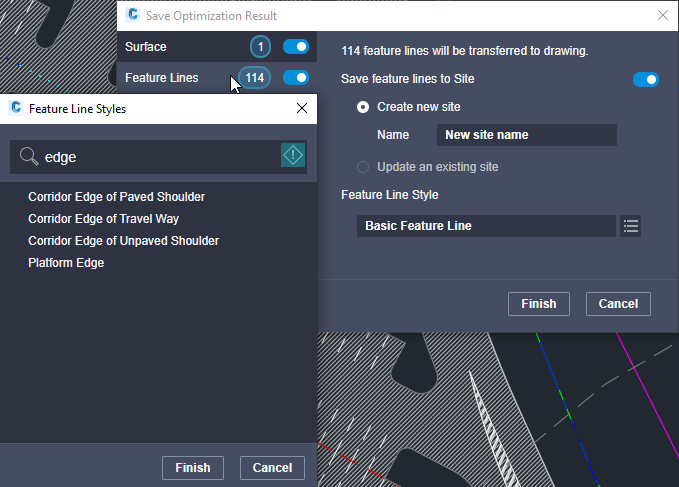
Task: Open the Basic Feature Line style selector
Action: coord(486,226)
